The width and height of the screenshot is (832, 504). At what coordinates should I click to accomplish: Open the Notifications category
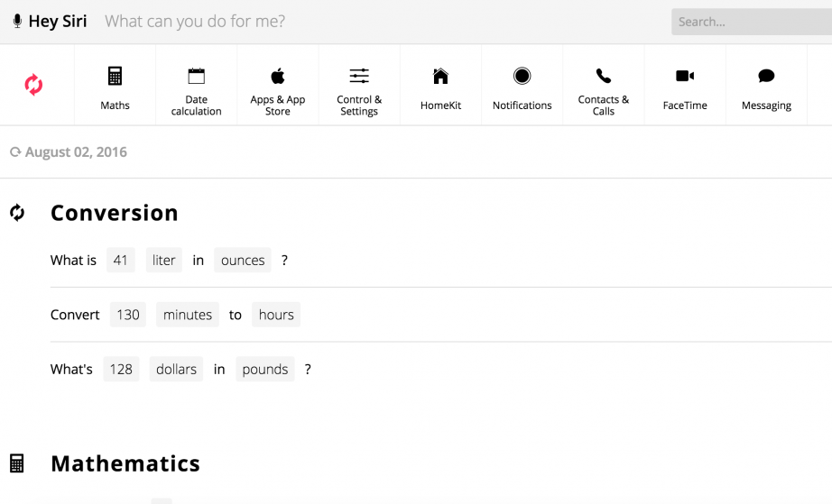(522, 77)
